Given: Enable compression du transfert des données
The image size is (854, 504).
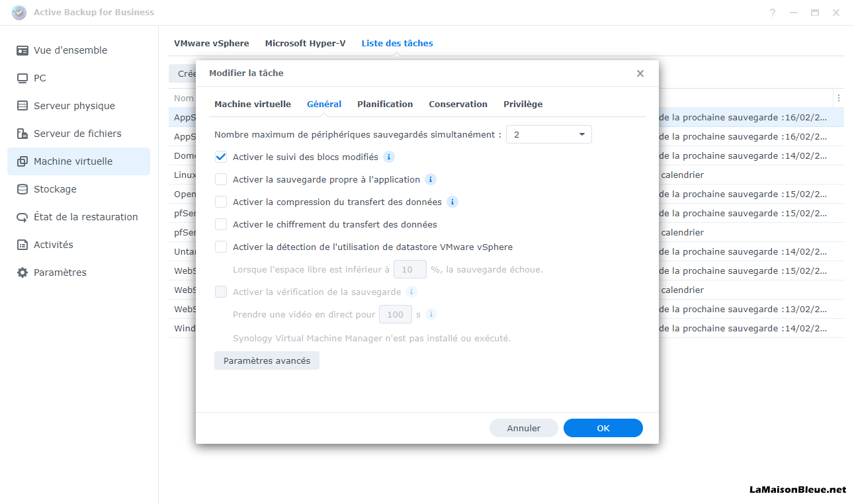Looking at the screenshot, I should (221, 202).
